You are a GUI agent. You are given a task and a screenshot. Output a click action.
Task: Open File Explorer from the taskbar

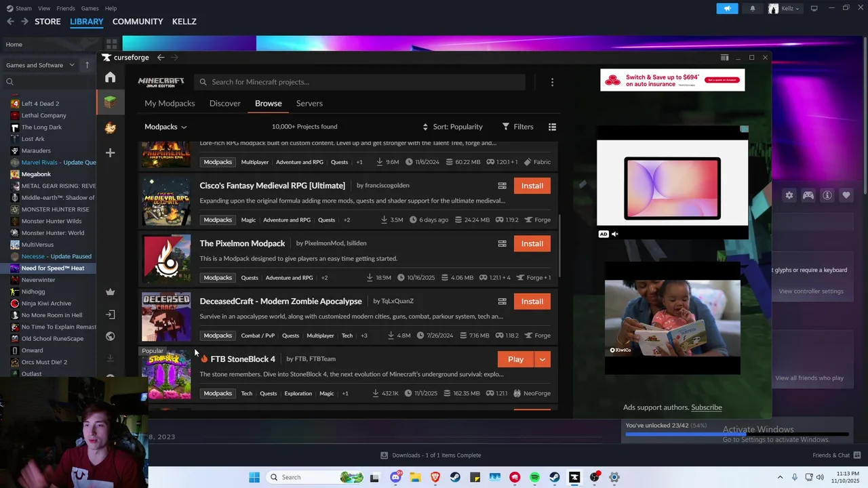pos(415,477)
